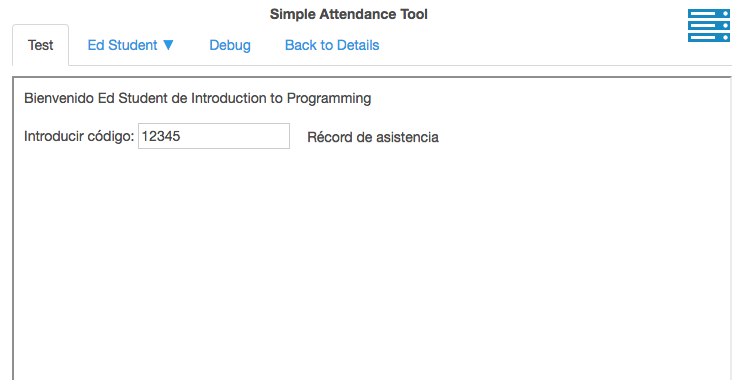
Task: Click the top border of the content frame
Action: coord(372,77)
